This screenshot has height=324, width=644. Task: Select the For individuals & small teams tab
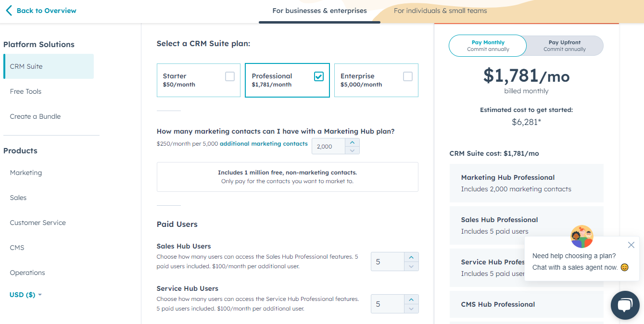440,11
